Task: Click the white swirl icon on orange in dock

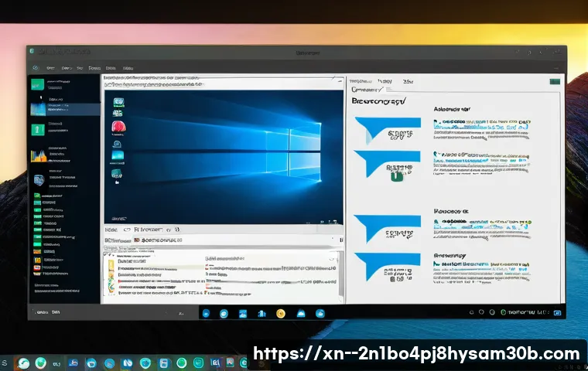Action: (23, 363)
